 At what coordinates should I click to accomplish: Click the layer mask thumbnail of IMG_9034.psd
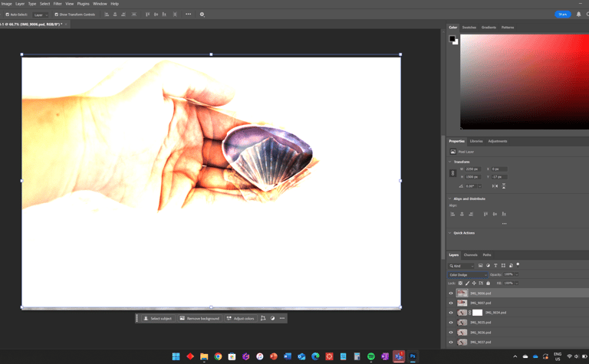click(x=477, y=313)
